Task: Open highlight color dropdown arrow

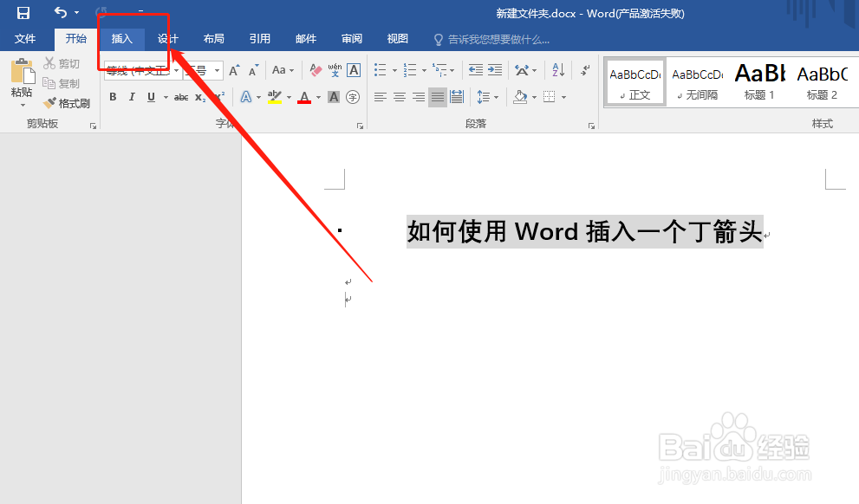Action: pyautogui.click(x=289, y=97)
